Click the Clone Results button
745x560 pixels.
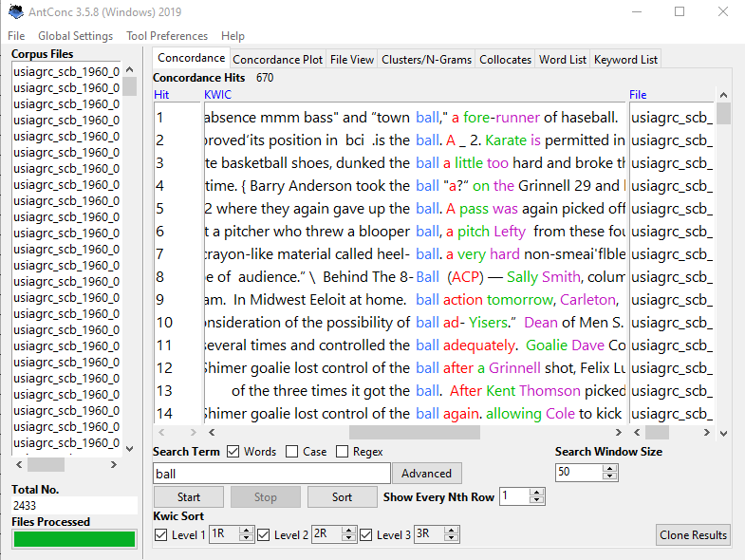pos(694,535)
